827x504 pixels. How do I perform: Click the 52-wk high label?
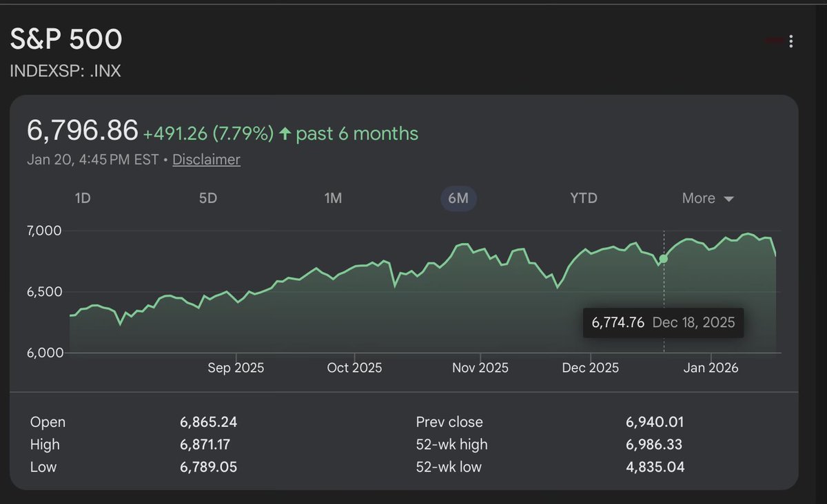(x=451, y=445)
